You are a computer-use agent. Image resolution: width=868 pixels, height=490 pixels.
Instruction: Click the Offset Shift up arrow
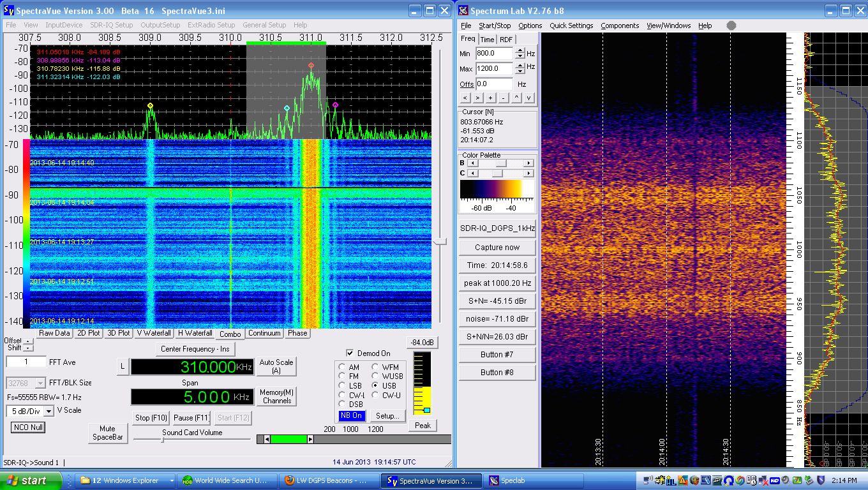[27, 341]
